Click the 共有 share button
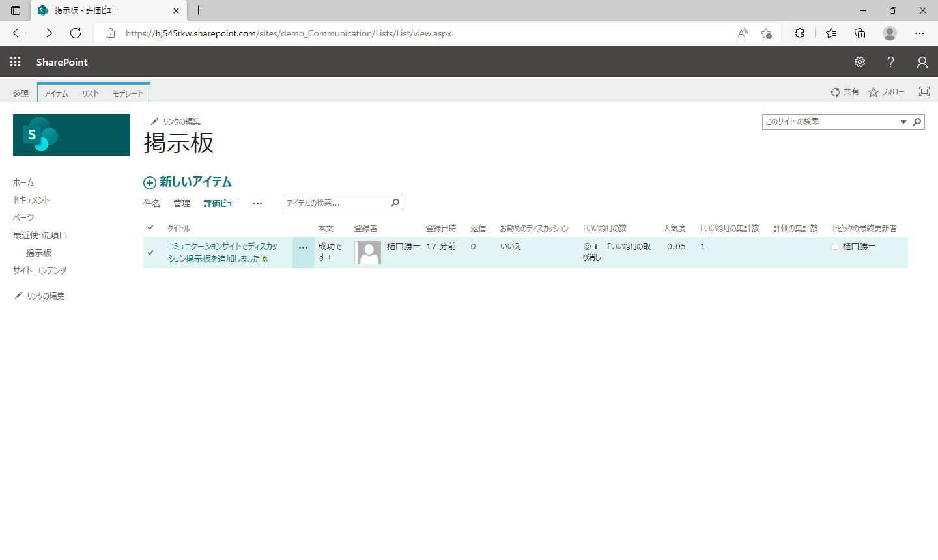 (x=845, y=92)
